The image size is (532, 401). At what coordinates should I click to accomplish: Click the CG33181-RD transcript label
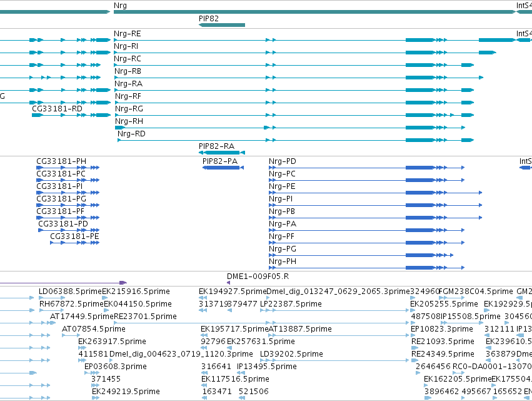pyautogui.click(x=57, y=109)
